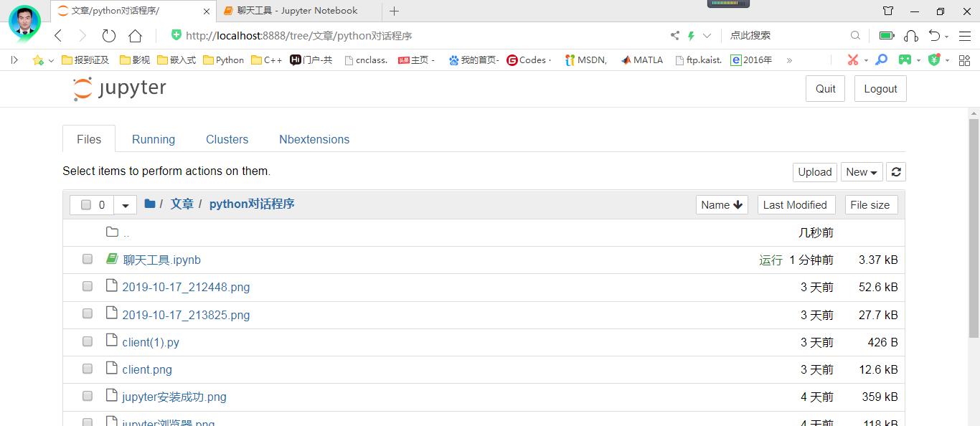Go to the 文章 breadcrumb folder
Image resolution: width=980 pixels, height=426 pixels.
182,204
